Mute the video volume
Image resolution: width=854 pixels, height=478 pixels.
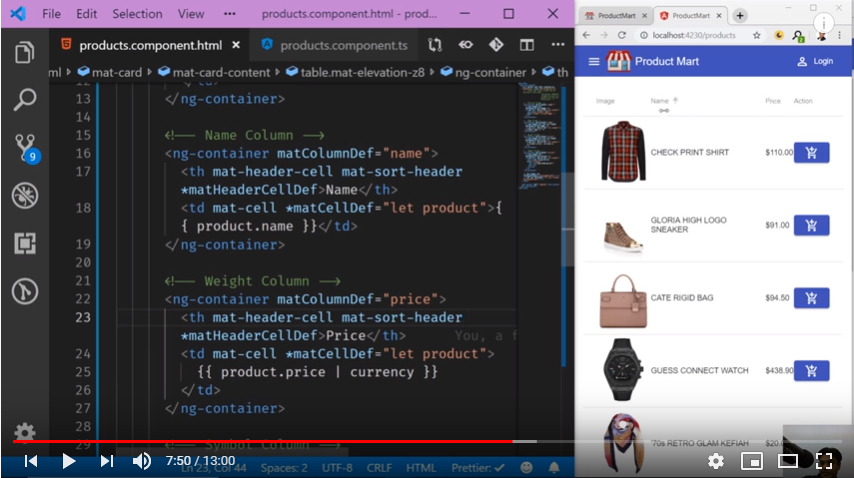tap(142, 461)
